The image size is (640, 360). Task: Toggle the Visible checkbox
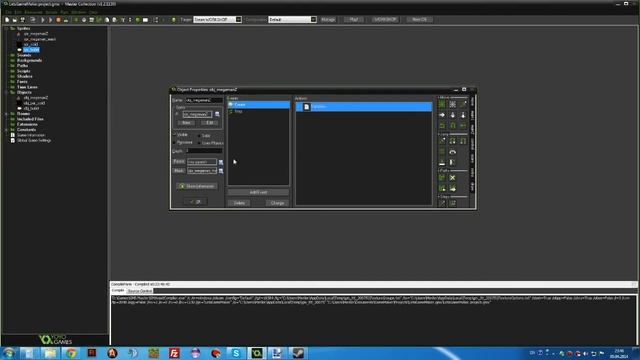175,135
